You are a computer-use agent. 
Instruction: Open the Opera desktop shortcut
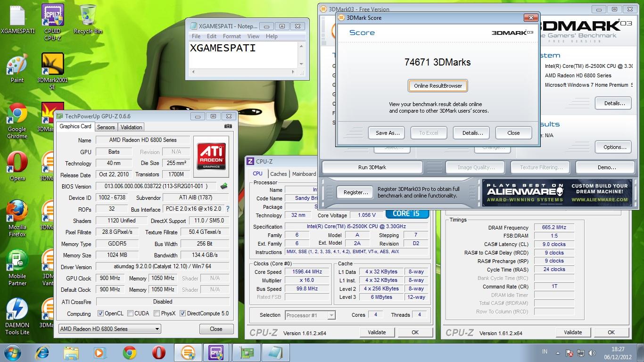(17, 166)
